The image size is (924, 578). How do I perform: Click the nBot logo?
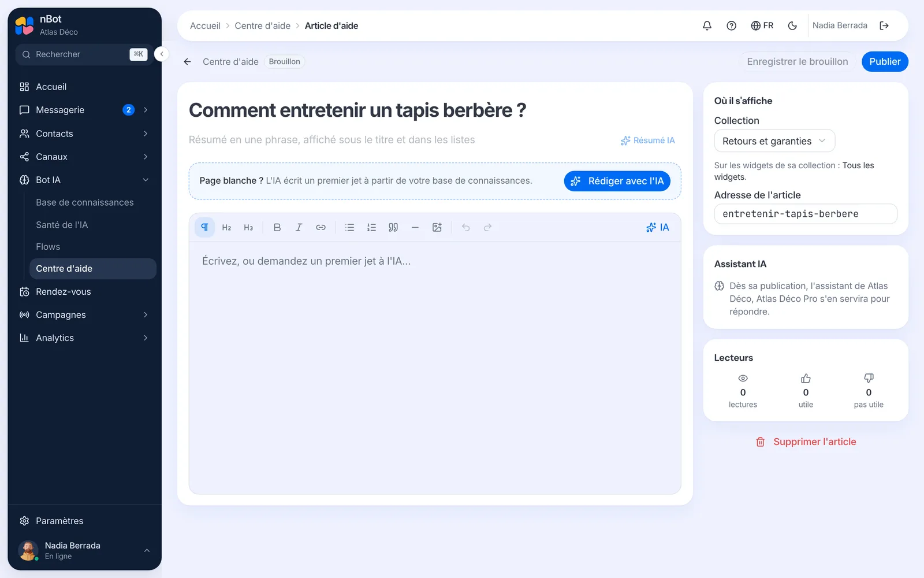[24, 25]
